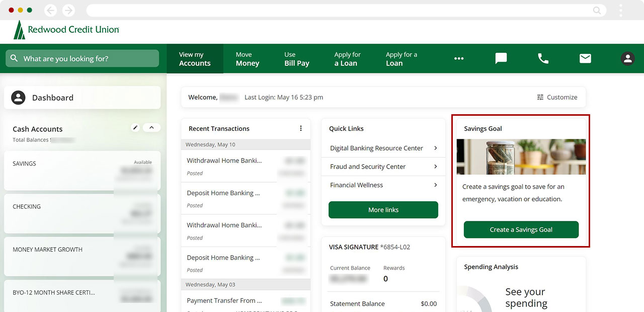The height and width of the screenshot is (312, 644).
Task: Click the Create a Savings Goal button
Action: (x=521, y=229)
